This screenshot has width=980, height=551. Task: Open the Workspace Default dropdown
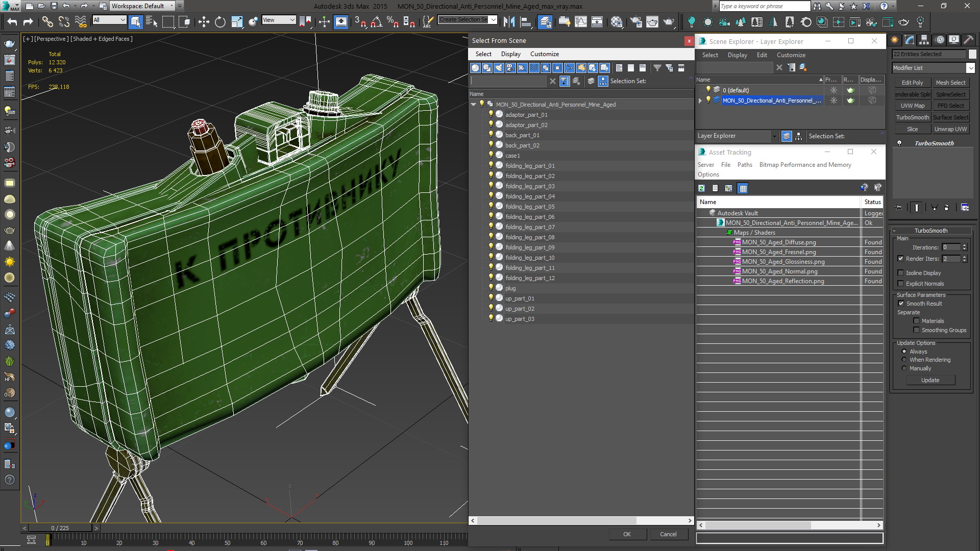(171, 6)
